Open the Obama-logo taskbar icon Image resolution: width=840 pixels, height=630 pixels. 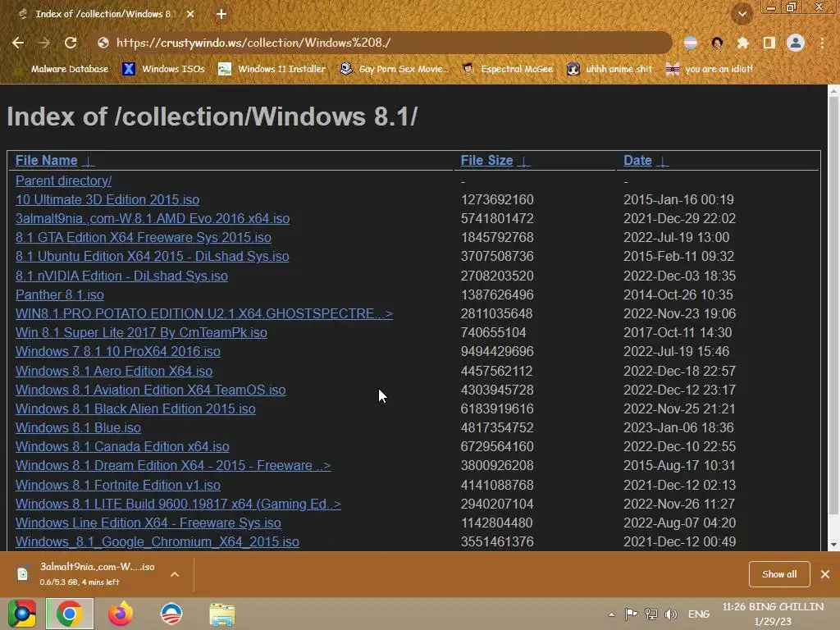click(x=171, y=614)
